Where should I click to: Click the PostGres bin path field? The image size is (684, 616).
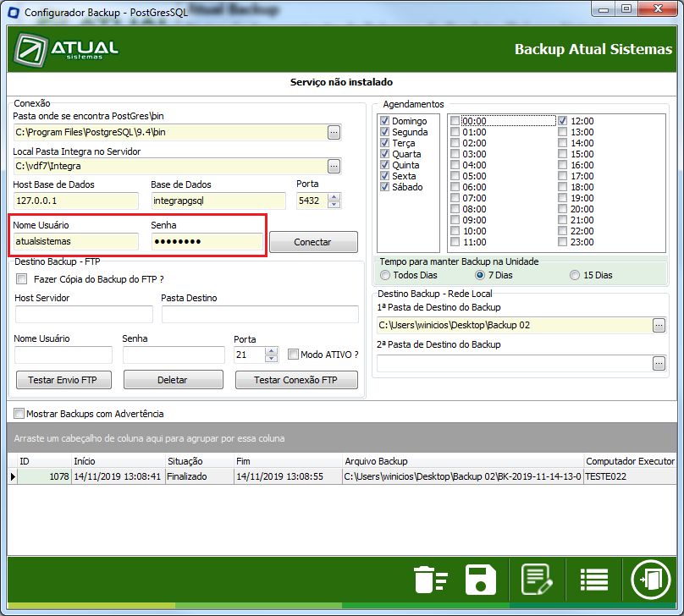[x=170, y=132]
